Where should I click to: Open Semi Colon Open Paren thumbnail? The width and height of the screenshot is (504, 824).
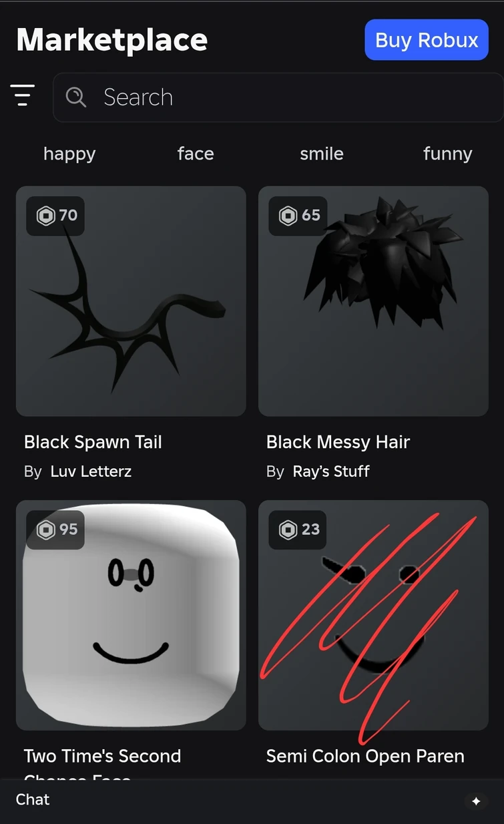(x=373, y=615)
